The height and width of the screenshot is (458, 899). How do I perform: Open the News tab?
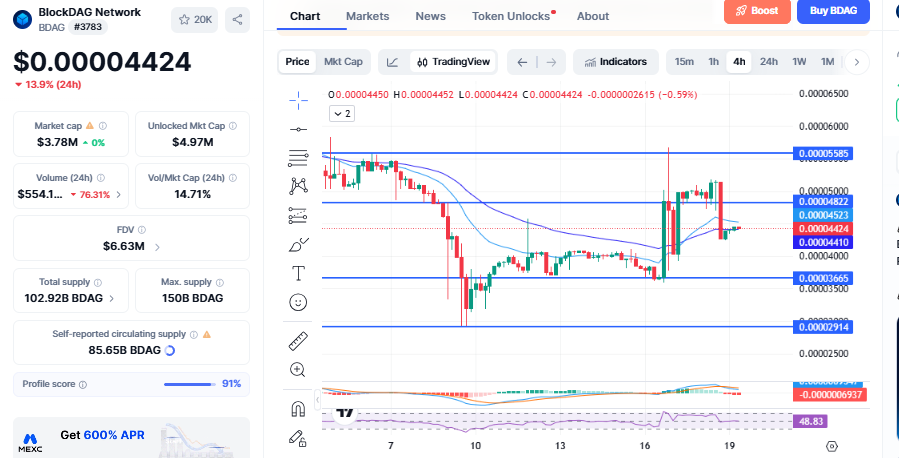(x=431, y=16)
